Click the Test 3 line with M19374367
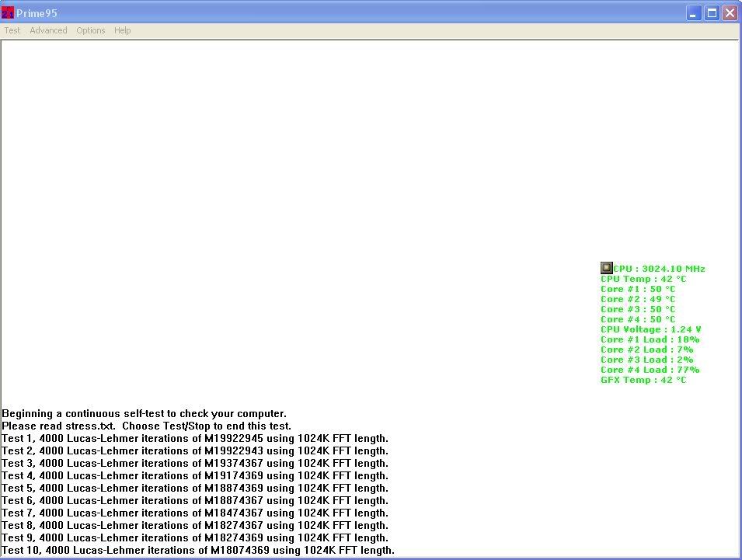This screenshot has width=742, height=560. tap(195, 464)
